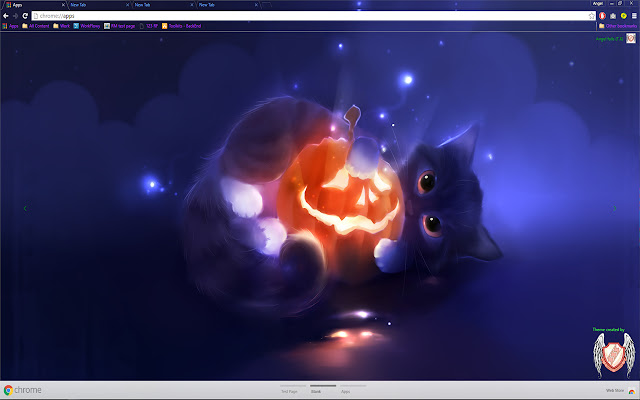Switch to the last New Tab

click(228, 5)
